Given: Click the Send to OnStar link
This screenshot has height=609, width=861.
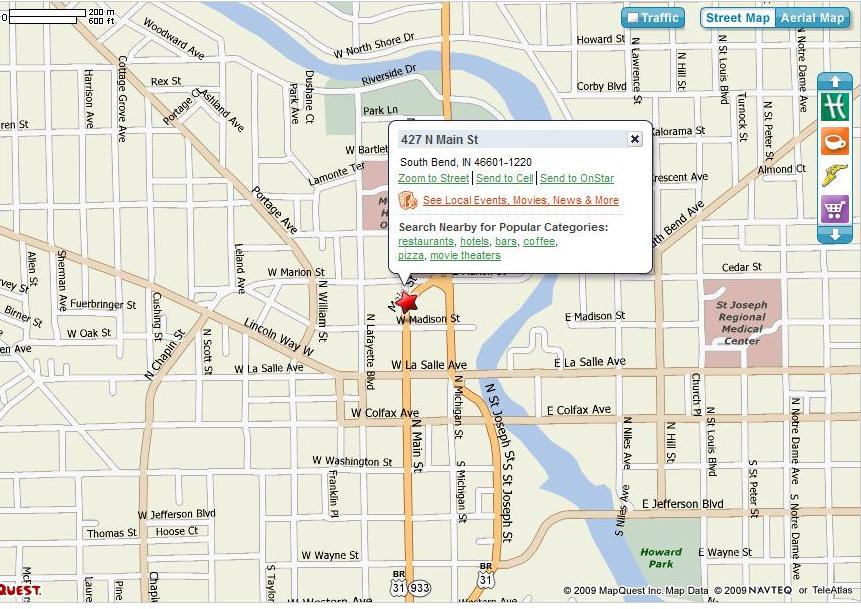Looking at the screenshot, I should coord(577,178).
